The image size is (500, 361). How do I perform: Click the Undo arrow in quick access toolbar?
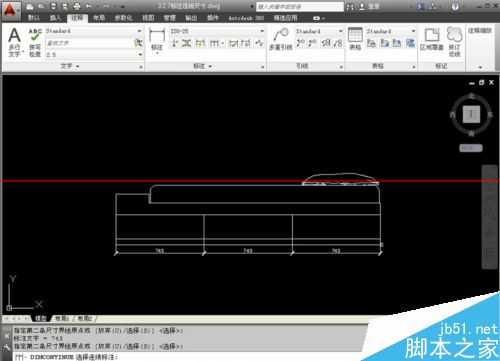pos(88,6)
